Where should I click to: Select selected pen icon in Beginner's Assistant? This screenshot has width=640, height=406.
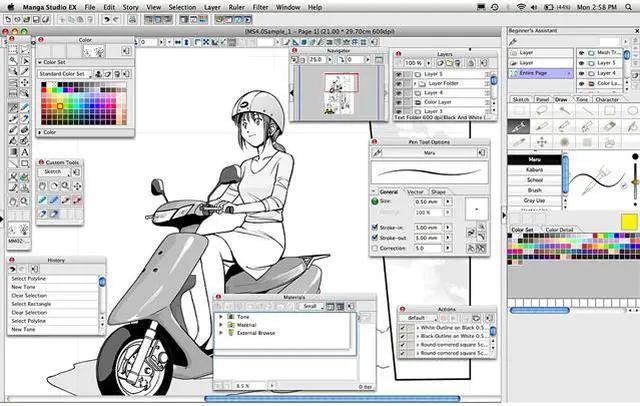pos(518,126)
